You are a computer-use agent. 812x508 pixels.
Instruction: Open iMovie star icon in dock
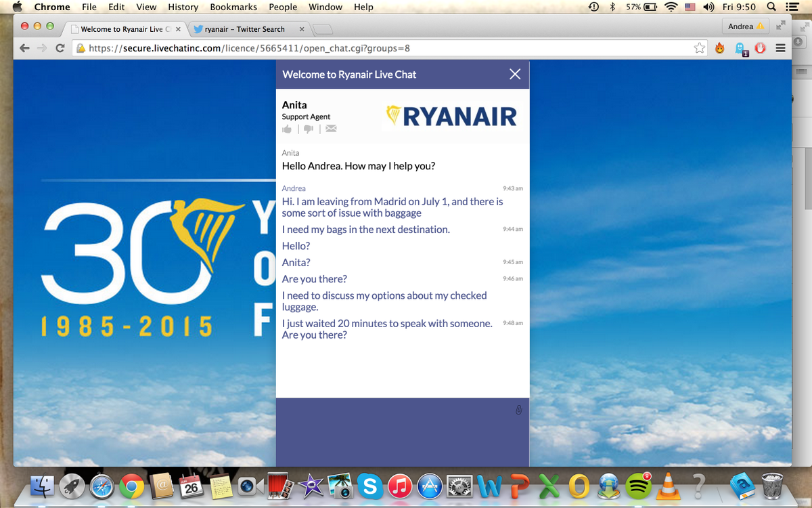pos(310,485)
